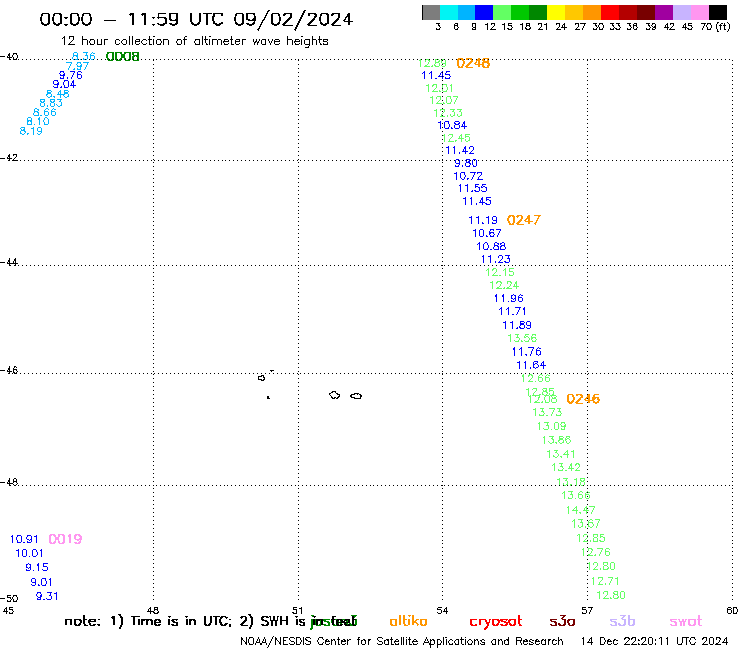Click the s3a legend label
Screen dimensions: 740x650
click(562, 622)
